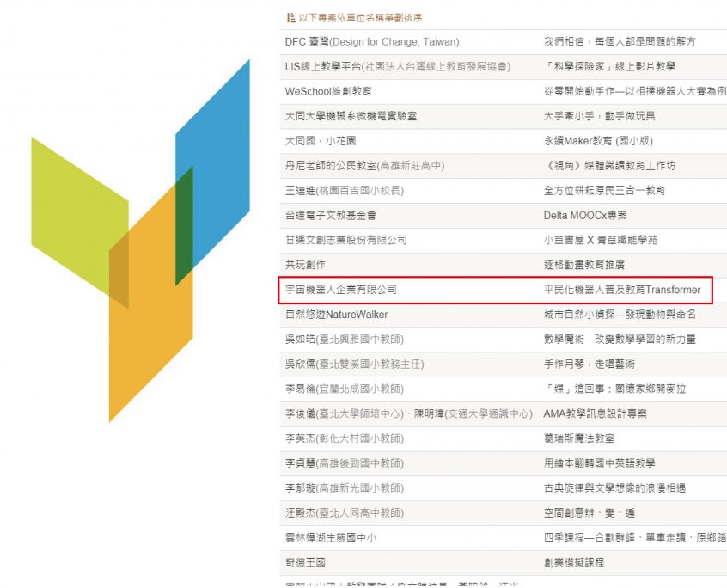This screenshot has height=588, width=727.
Task: Select the 王連進(桃園百吉國小校長) cell
Action: (344, 191)
